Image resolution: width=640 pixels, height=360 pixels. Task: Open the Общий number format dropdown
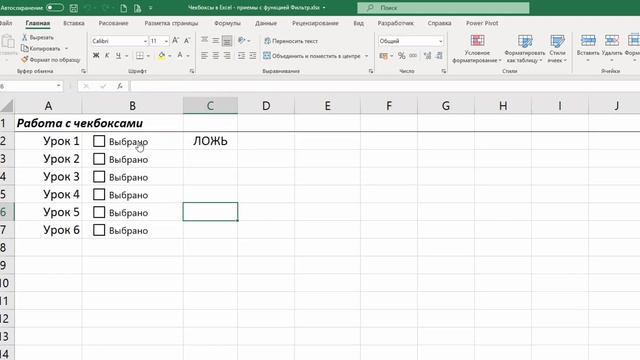[440, 41]
